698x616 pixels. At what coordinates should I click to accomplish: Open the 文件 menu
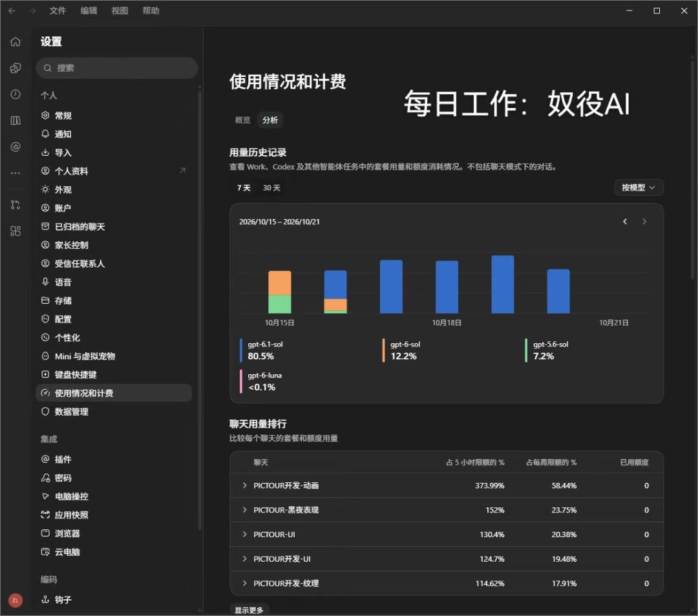[x=58, y=11]
